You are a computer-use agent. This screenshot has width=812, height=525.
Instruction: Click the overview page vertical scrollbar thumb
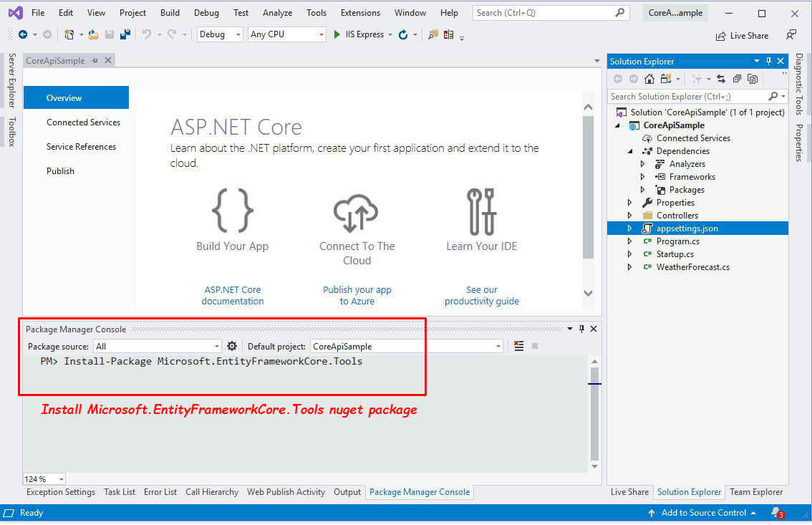coord(588,187)
